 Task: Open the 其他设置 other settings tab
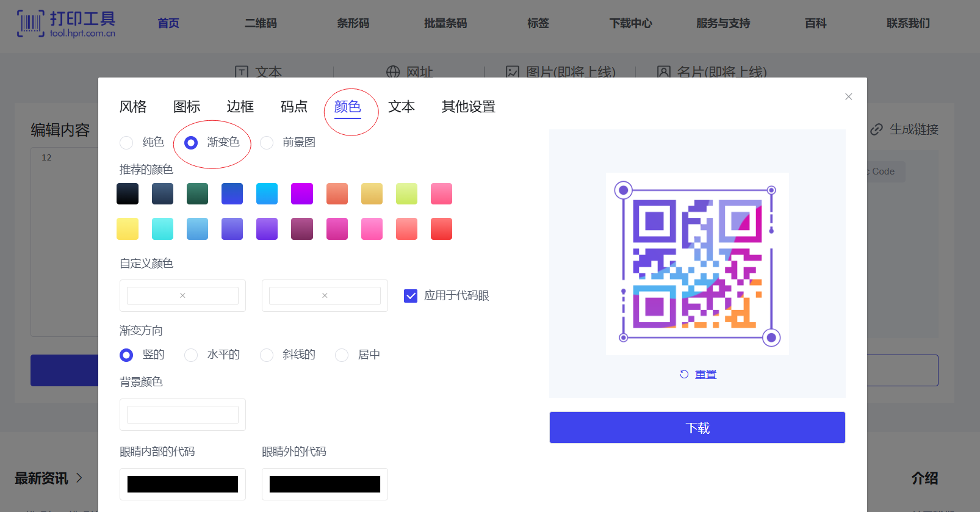(x=469, y=107)
